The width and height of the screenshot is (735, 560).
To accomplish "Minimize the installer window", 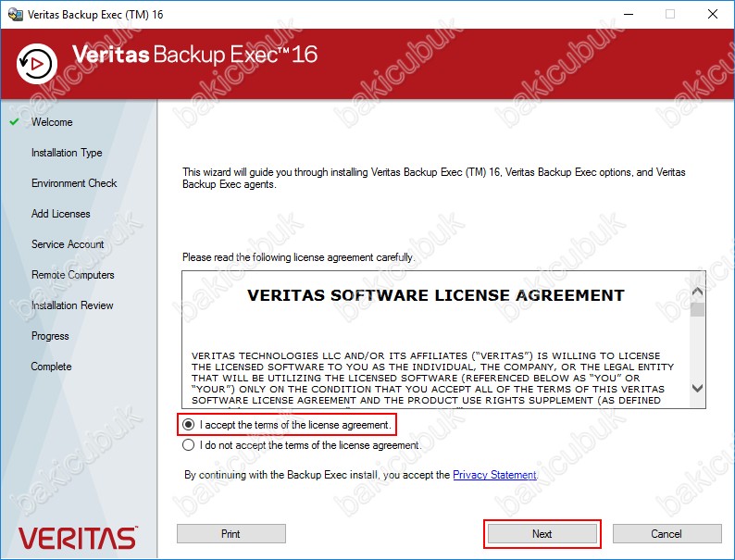I will (x=629, y=14).
